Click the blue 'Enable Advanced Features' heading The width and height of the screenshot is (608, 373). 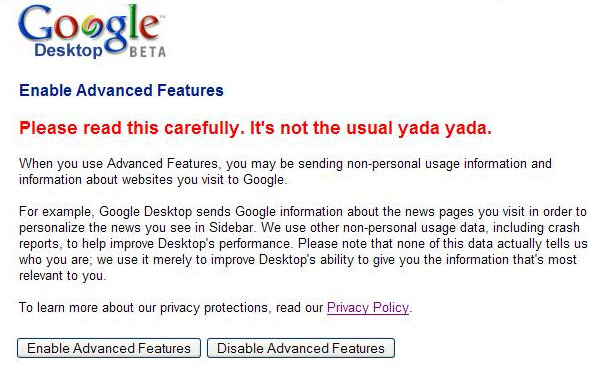pyautogui.click(x=121, y=90)
